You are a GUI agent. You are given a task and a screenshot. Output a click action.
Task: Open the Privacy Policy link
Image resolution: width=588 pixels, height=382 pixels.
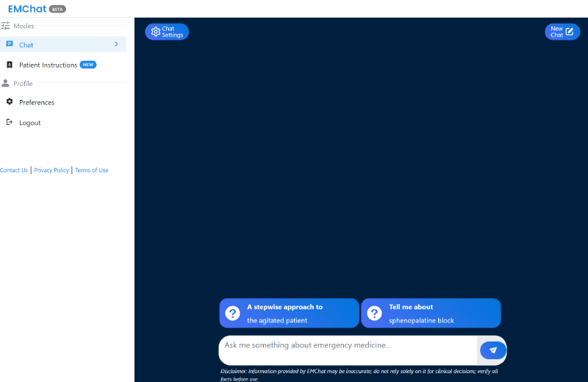(x=51, y=170)
